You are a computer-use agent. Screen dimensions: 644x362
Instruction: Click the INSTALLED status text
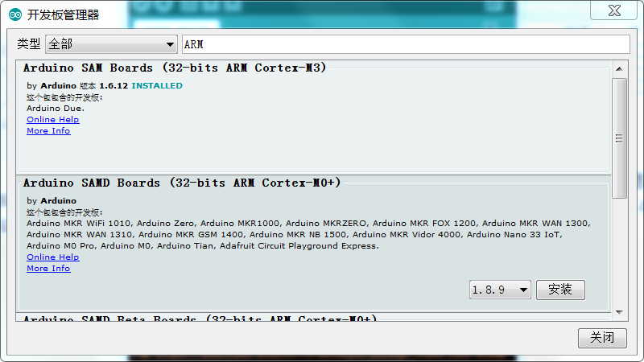tap(157, 86)
